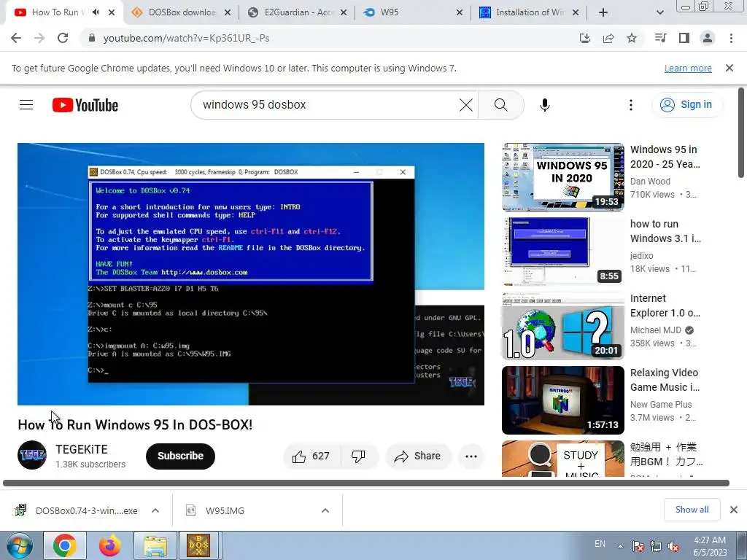The image size is (747, 560).
Task: Expand W95.IMG download options arrow
Action: [x=325, y=510]
